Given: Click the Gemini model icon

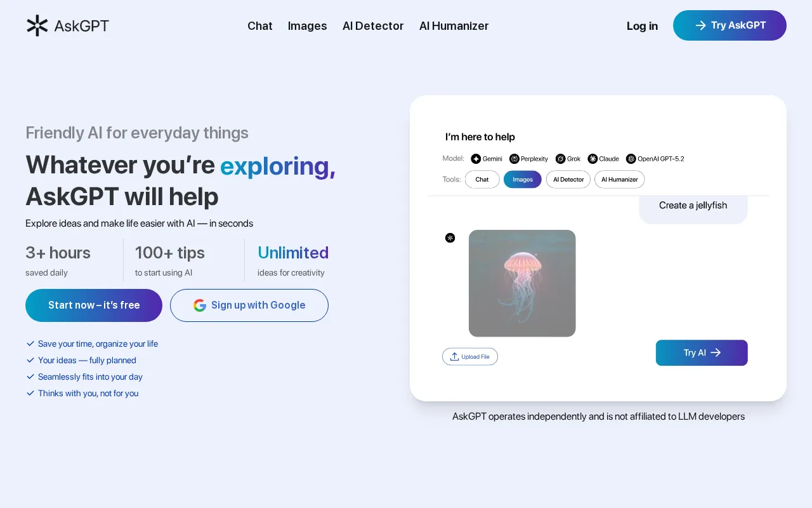Looking at the screenshot, I should [x=476, y=159].
